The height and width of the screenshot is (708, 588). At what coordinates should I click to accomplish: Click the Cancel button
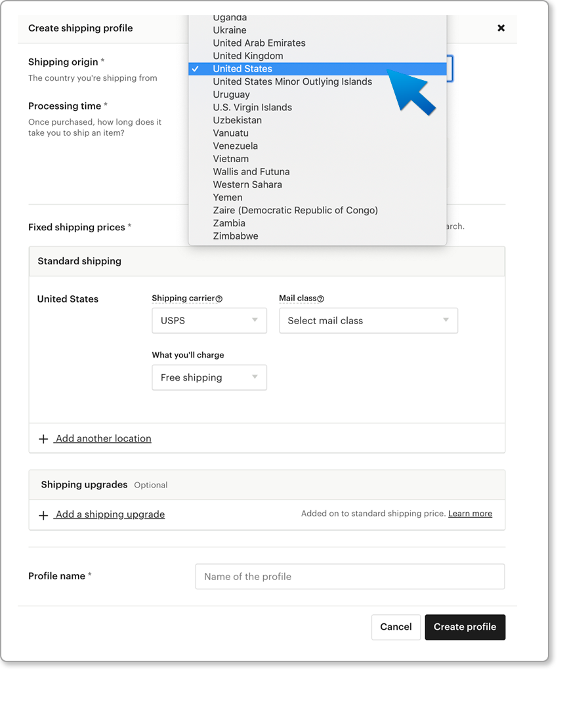[396, 627]
